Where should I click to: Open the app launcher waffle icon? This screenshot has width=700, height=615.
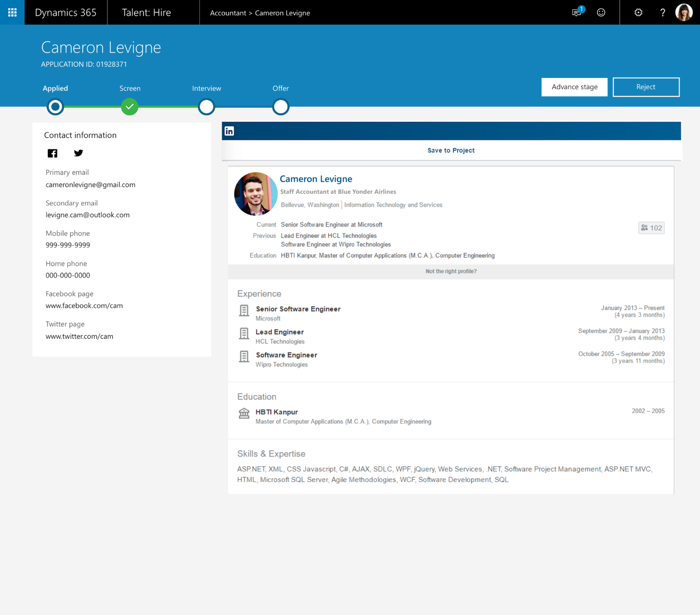[x=12, y=12]
